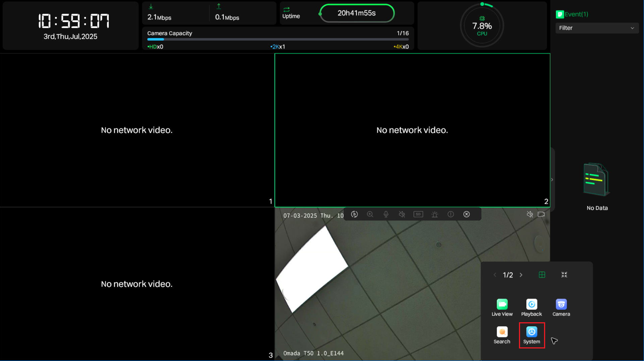Open the Camera management app
The width and height of the screenshot is (644, 361).
pyautogui.click(x=561, y=308)
